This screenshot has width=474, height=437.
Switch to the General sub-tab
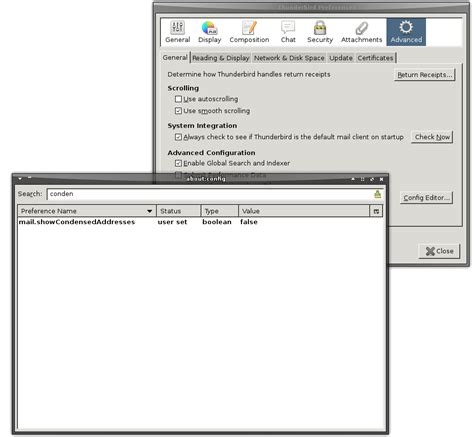175,58
